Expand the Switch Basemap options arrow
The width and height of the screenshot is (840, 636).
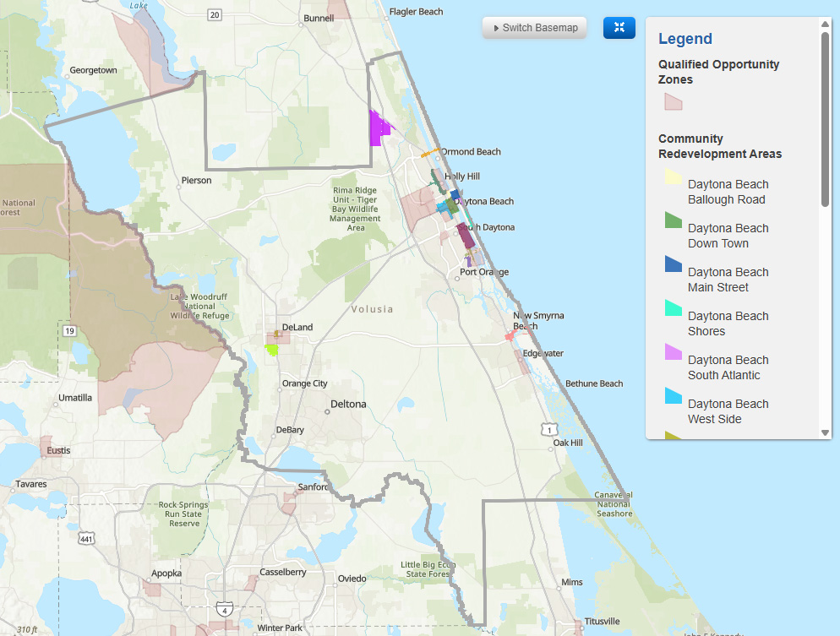pyautogui.click(x=496, y=27)
